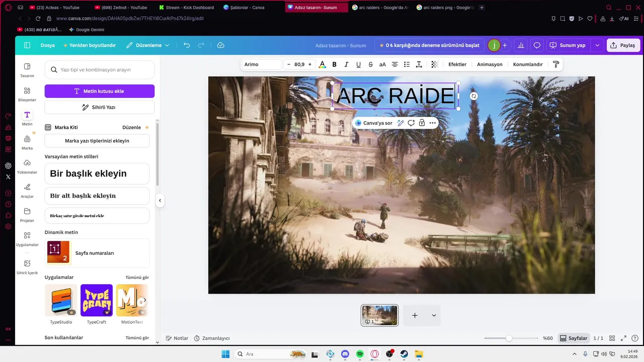Click the copy style paint roller icon
The height and width of the screenshot is (362, 644).
click(x=556, y=64)
